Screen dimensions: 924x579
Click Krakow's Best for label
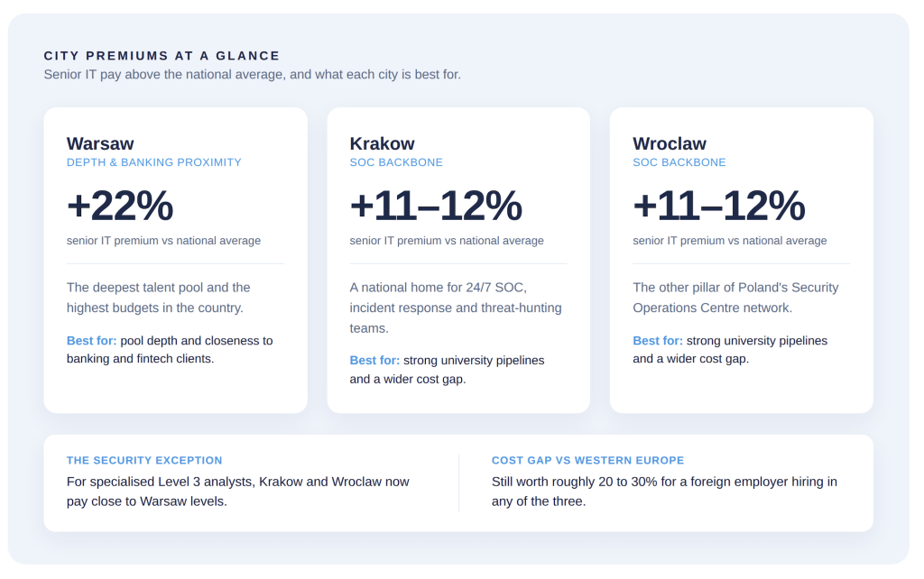[x=374, y=361]
